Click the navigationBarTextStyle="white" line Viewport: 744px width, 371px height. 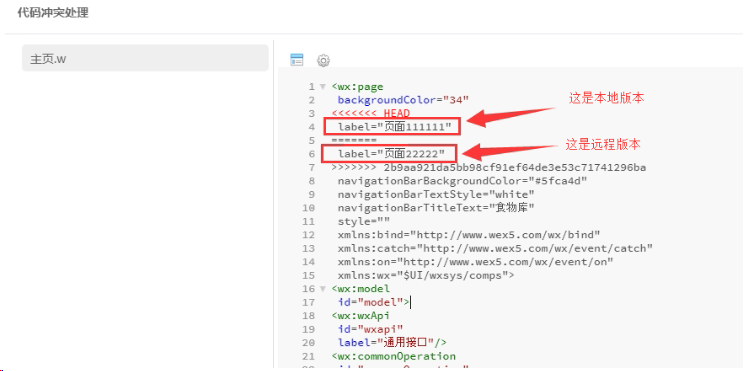436,195
